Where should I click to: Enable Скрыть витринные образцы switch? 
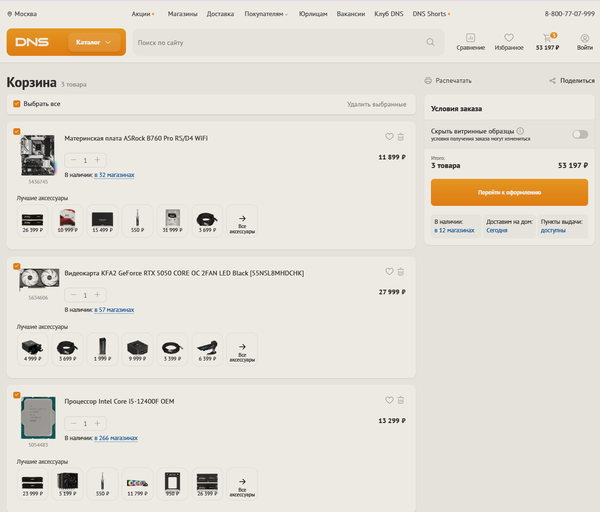coord(580,134)
